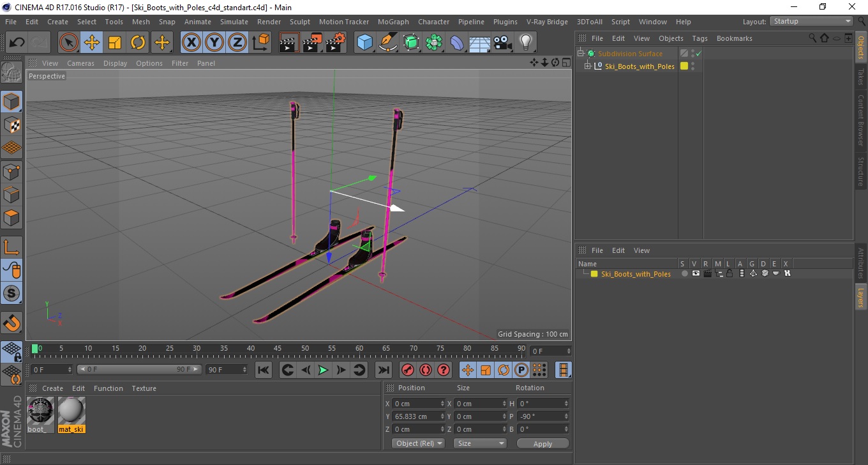Add a Subdivision Surface generator

(x=411, y=43)
